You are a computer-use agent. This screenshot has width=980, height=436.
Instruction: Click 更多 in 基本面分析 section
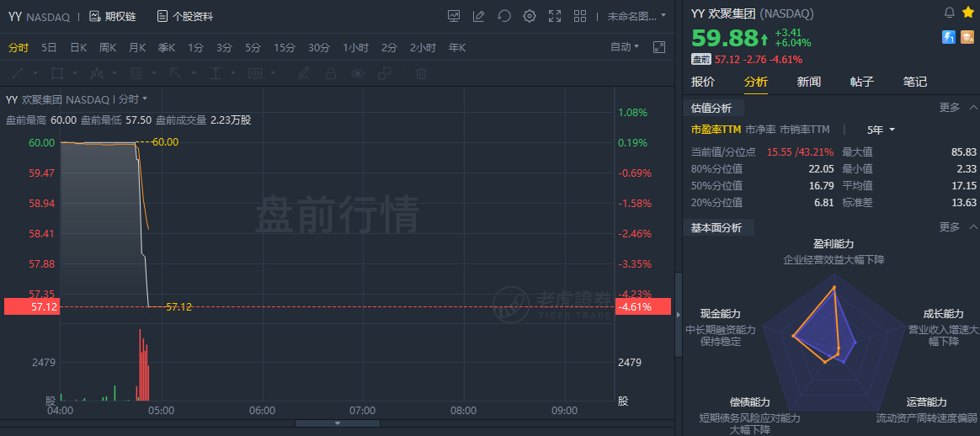tap(950, 226)
